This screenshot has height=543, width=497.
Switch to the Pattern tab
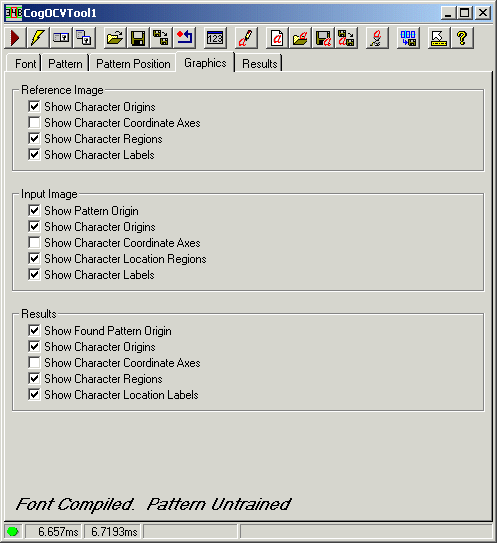coord(65,64)
